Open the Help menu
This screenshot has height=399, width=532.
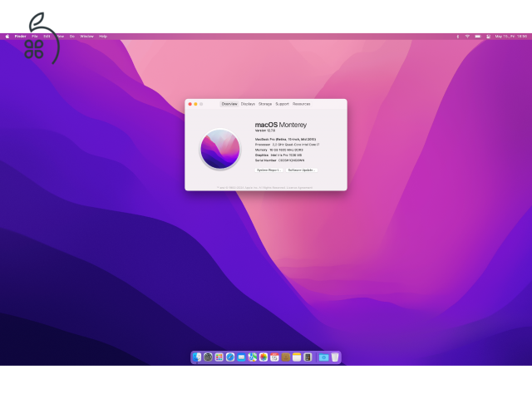[103, 37]
